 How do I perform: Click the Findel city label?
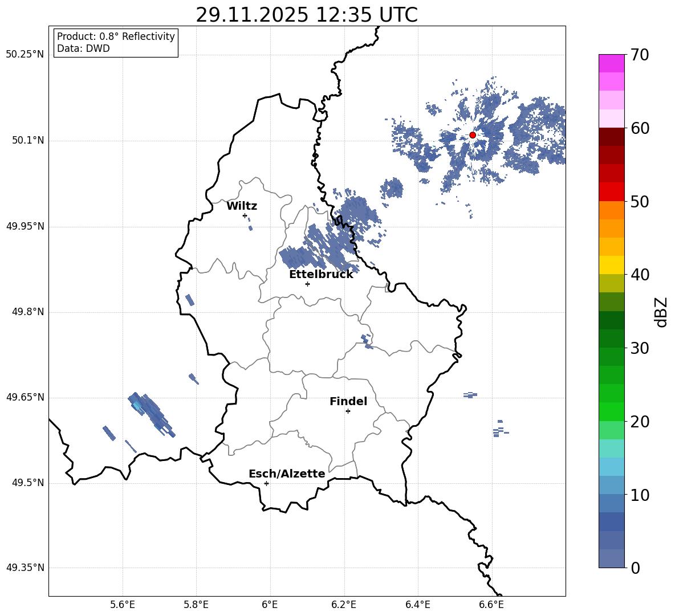click(x=348, y=401)
